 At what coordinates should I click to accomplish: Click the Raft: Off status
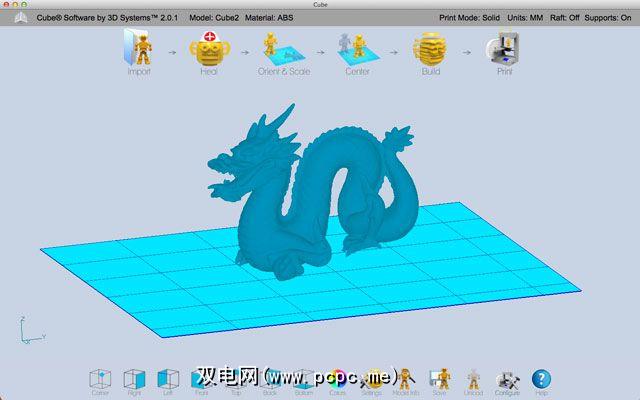click(564, 18)
